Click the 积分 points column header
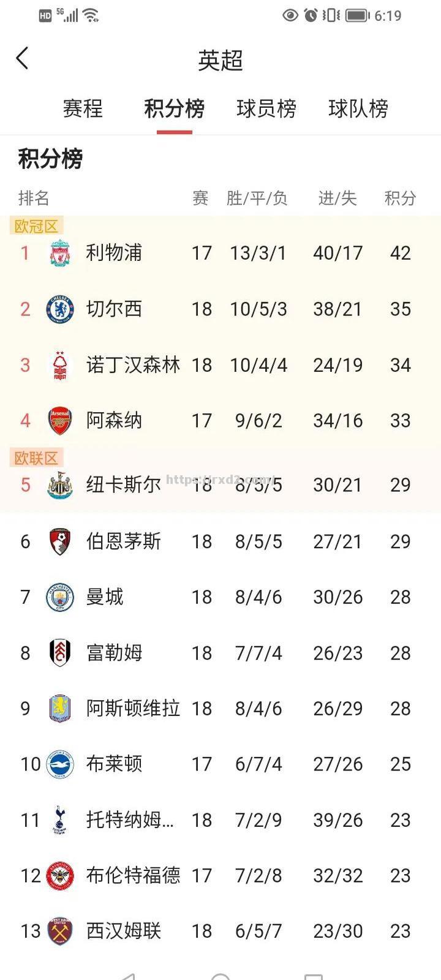441x980 pixels. pos(400,198)
